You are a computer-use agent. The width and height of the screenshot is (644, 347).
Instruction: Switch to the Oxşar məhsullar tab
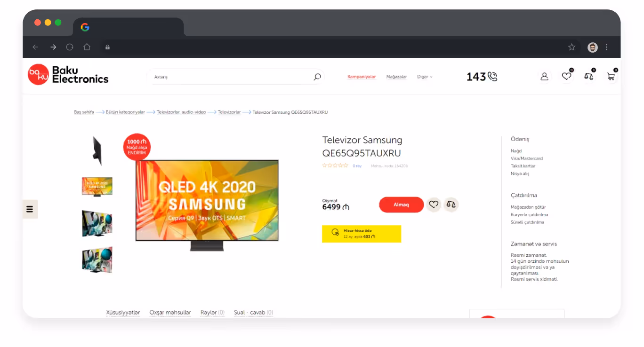pos(170,313)
